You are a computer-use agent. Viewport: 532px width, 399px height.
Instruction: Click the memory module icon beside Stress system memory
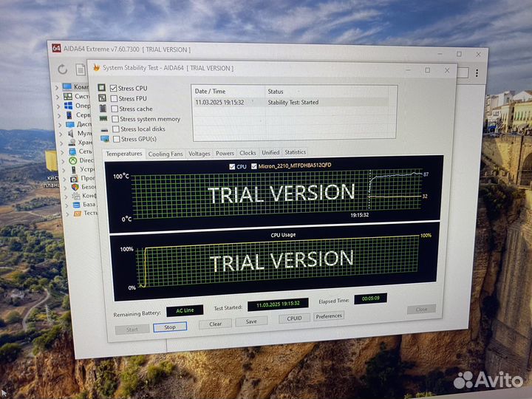pos(103,118)
